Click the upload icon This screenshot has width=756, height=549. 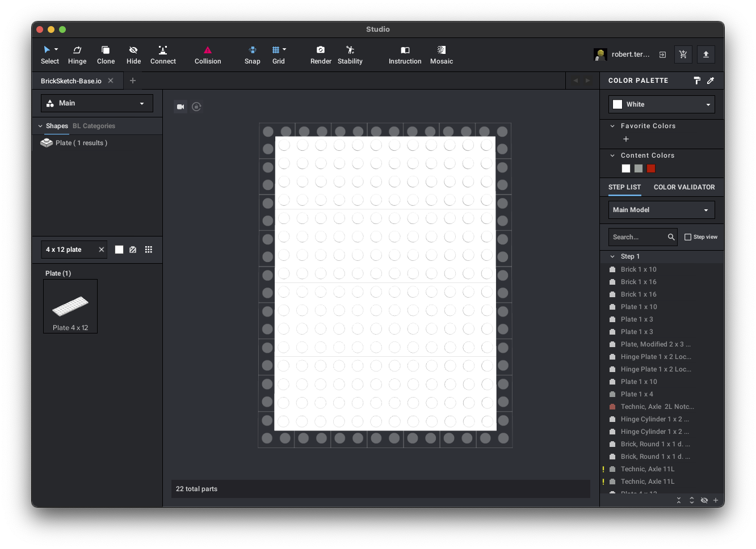pyautogui.click(x=706, y=54)
